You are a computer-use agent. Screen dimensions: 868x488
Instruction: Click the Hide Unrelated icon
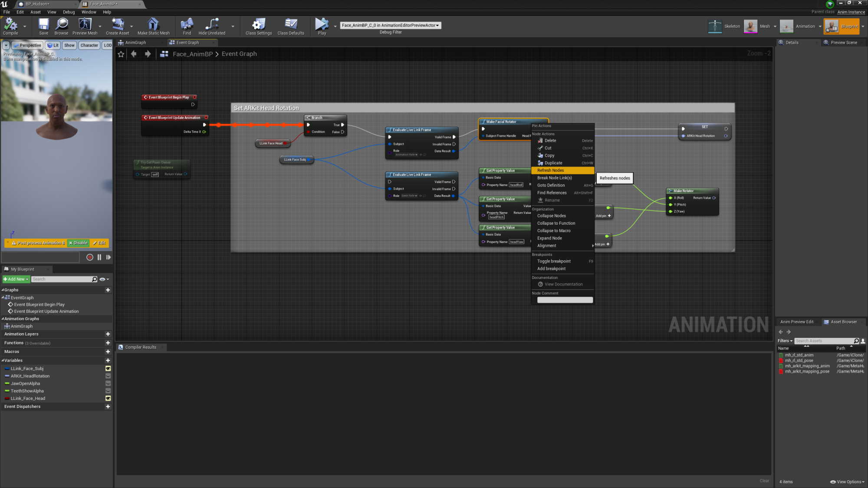[x=212, y=26]
